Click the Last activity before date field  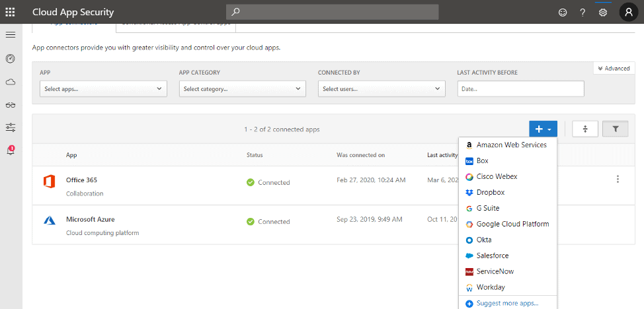click(521, 88)
